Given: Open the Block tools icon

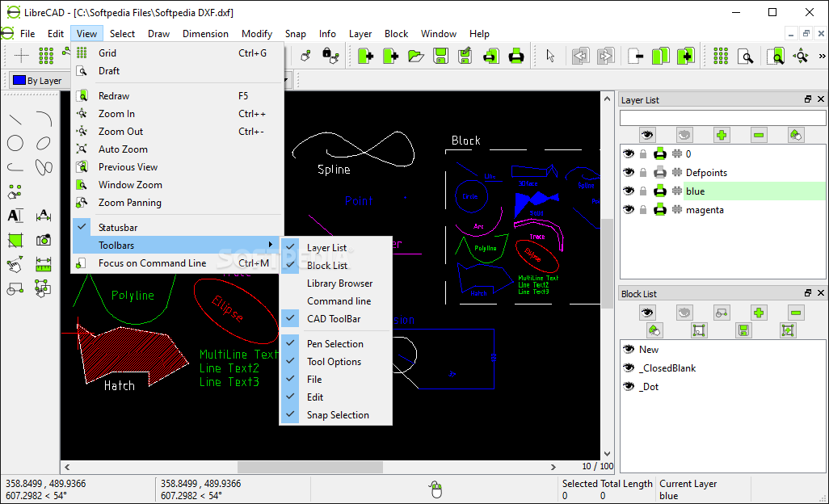Looking at the screenshot, I should click(15, 288).
